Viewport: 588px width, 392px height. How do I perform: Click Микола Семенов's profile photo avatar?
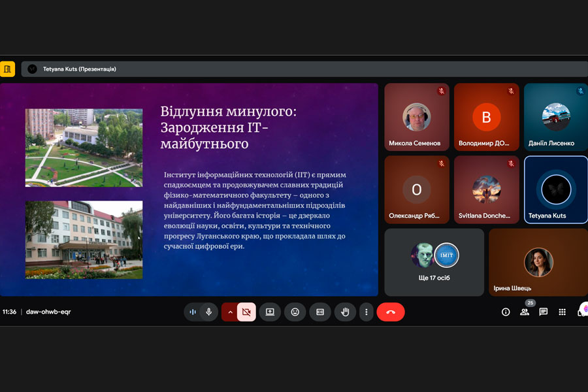pos(417,117)
